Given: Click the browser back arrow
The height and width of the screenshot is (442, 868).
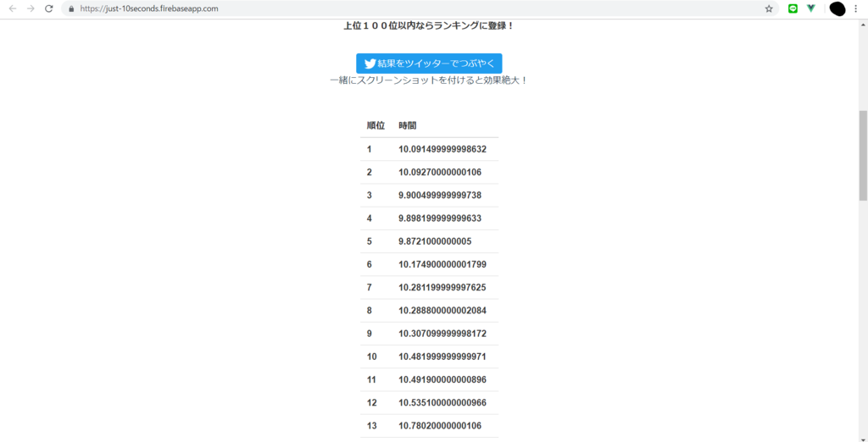Looking at the screenshot, I should (x=13, y=8).
